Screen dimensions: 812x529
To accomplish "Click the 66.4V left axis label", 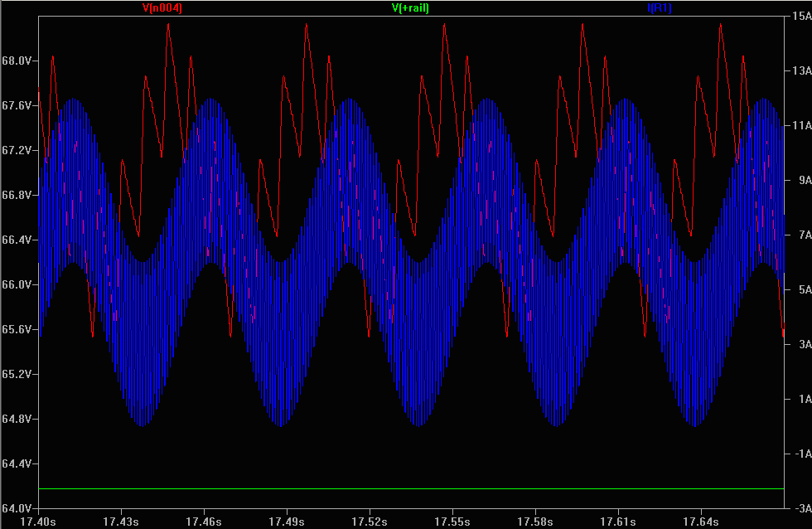I will pos(17,240).
